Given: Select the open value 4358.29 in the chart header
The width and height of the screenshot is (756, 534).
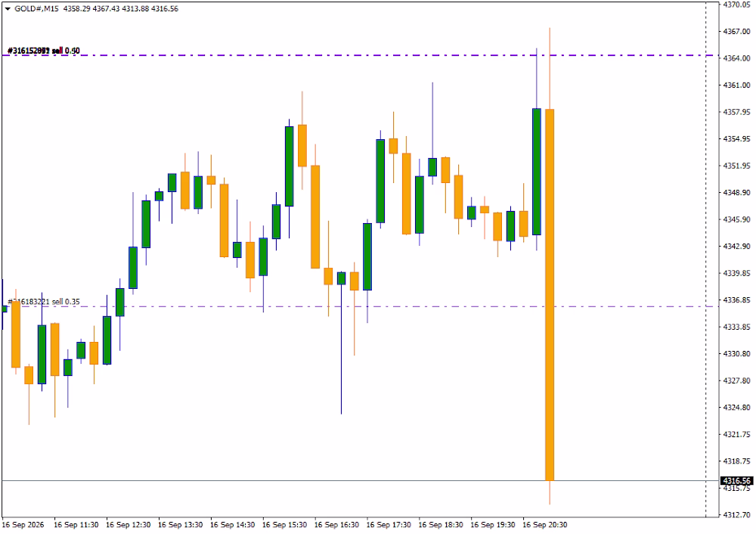Looking at the screenshot, I should point(76,8).
